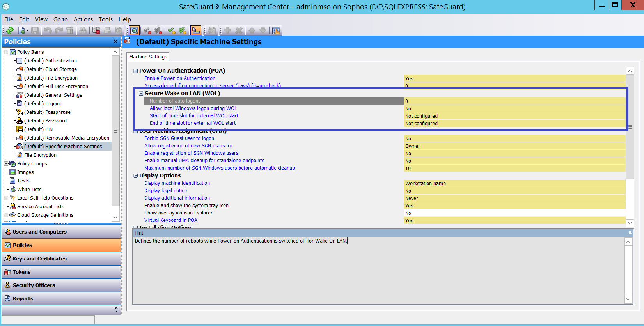Click the Save floppy disk icon
Viewport: 644px width, 326px height.
point(35,30)
